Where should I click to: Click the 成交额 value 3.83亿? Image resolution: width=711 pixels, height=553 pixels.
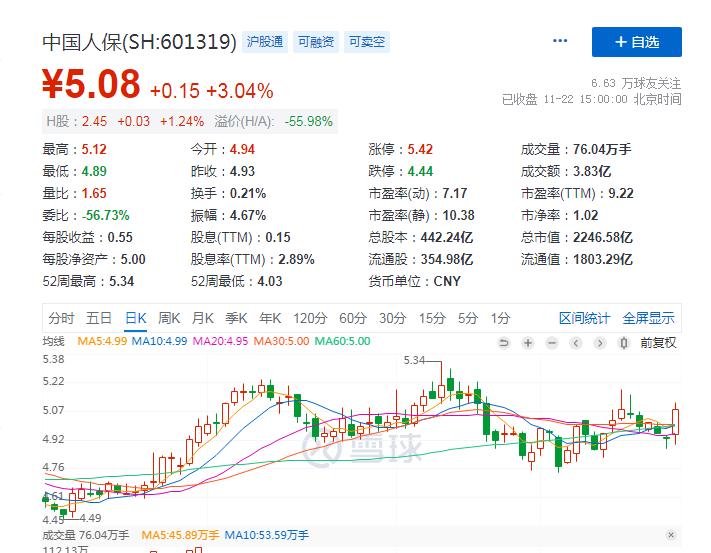coord(592,171)
